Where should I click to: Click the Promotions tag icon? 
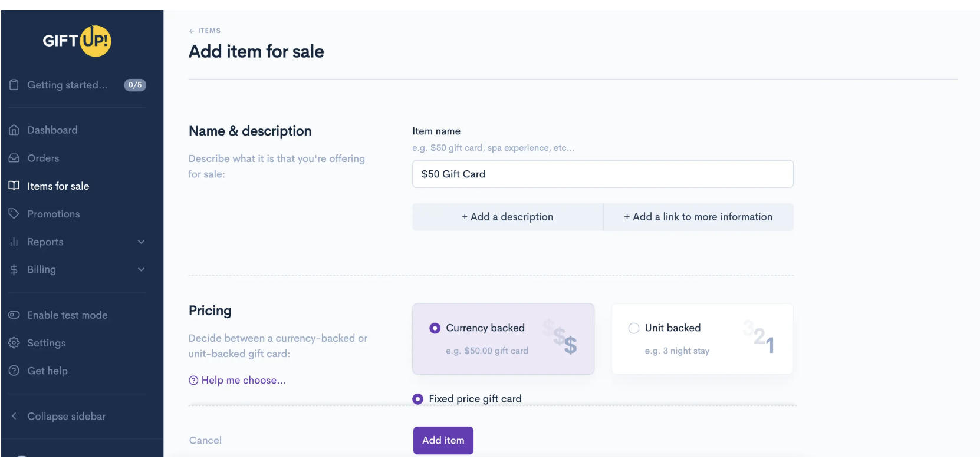(x=14, y=214)
